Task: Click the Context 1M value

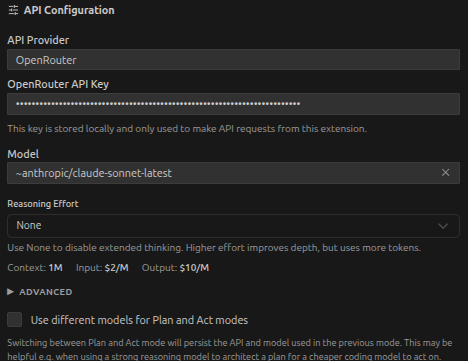Action: [x=55, y=268]
